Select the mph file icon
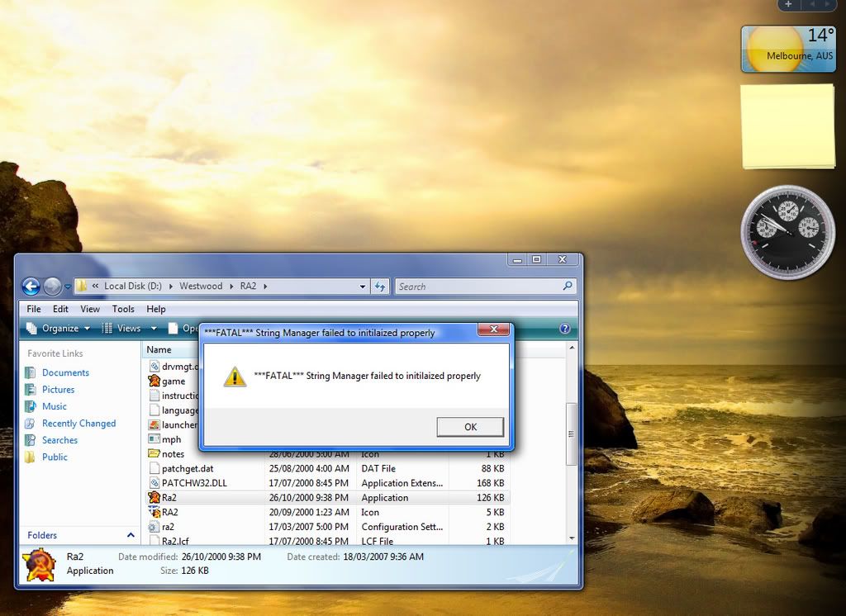846x616 pixels. (154, 439)
